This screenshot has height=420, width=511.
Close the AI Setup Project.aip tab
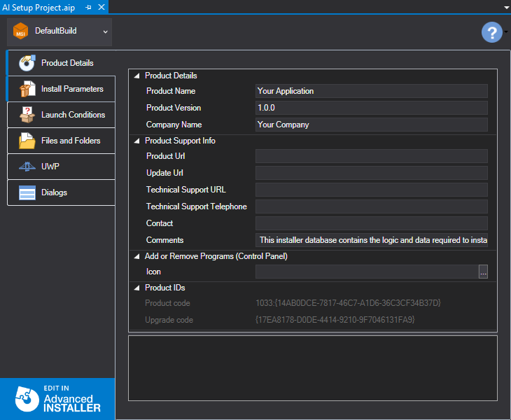(101, 7)
